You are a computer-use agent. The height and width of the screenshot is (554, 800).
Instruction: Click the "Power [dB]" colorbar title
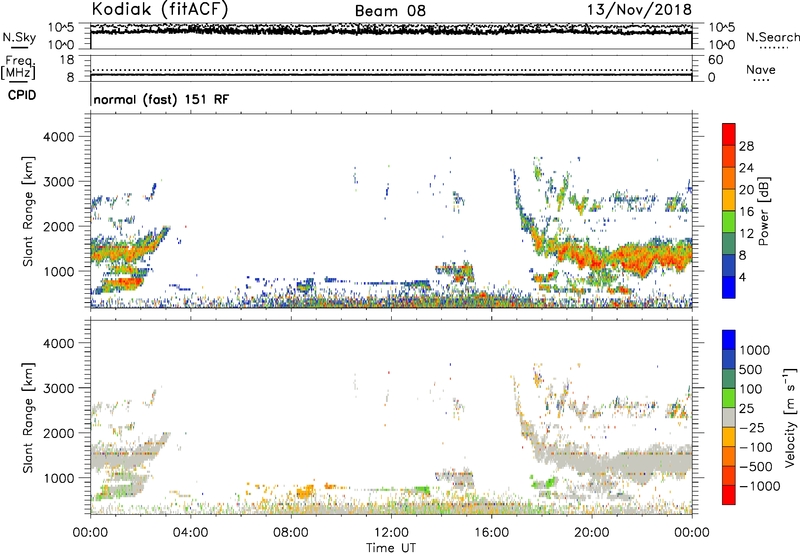point(764,211)
